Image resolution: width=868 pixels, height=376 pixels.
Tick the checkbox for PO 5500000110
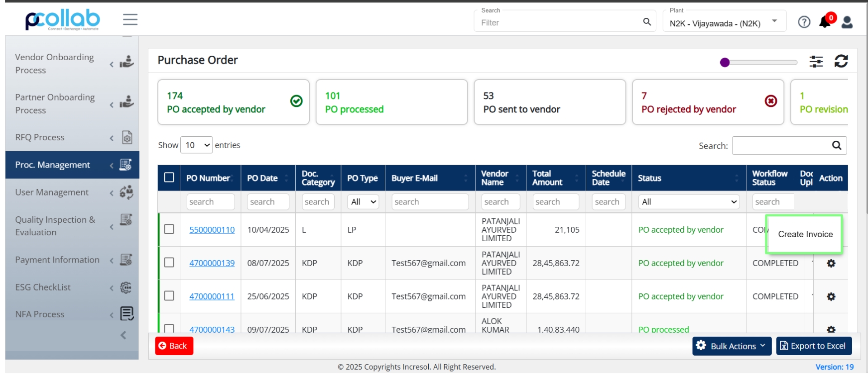(169, 229)
